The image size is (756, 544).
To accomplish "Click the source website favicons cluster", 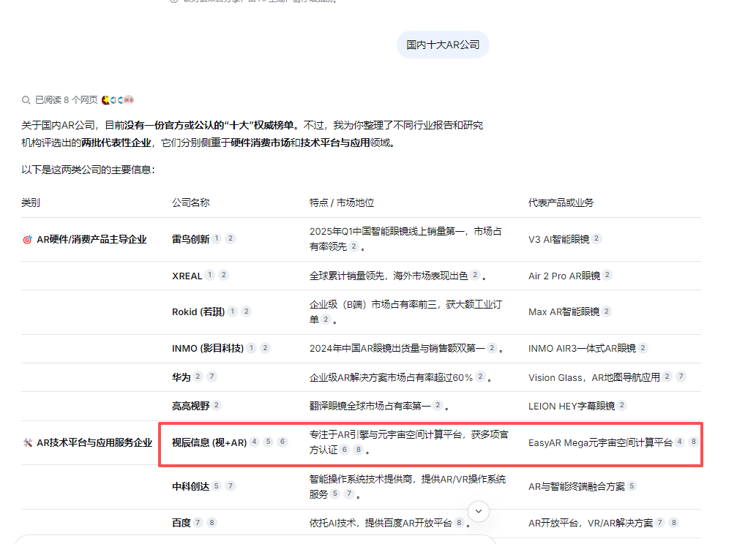I will 118,99.
